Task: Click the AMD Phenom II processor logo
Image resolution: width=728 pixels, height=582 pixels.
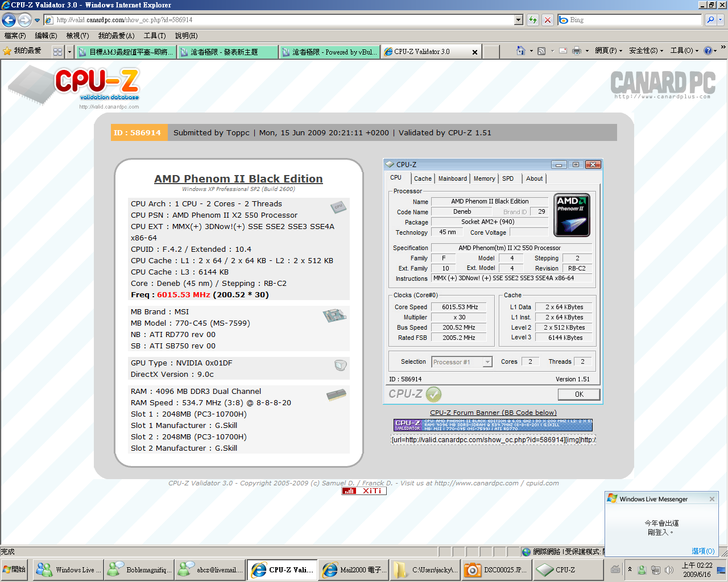Action: pos(572,215)
